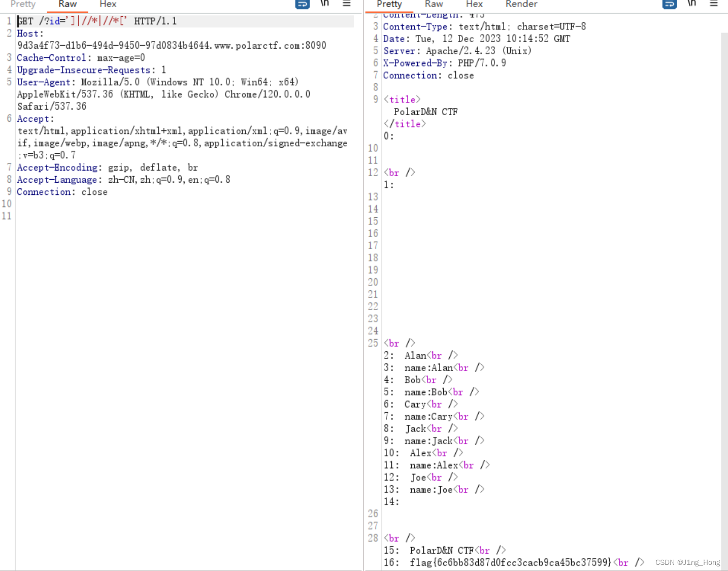
Task: Click the blue word-wrap icon above the request
Action: [x=303, y=4]
